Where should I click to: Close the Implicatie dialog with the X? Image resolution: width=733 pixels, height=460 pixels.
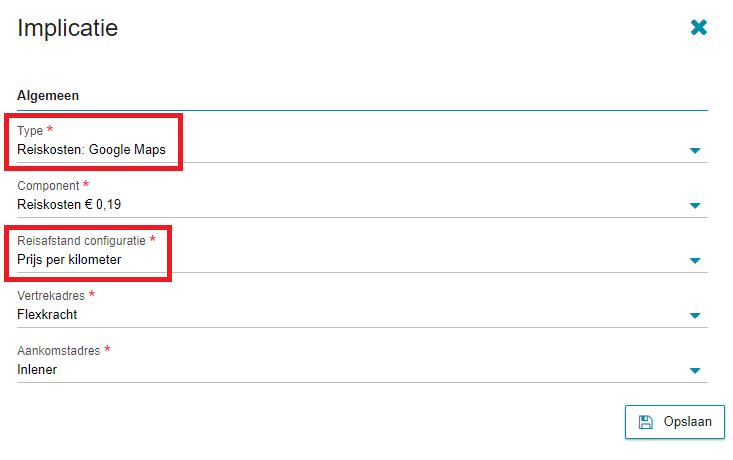[698, 28]
